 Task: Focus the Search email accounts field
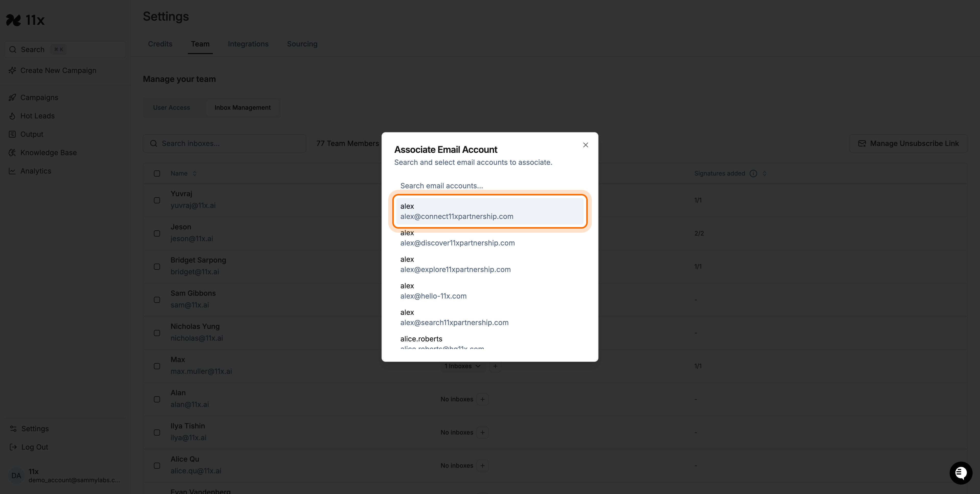click(x=490, y=186)
